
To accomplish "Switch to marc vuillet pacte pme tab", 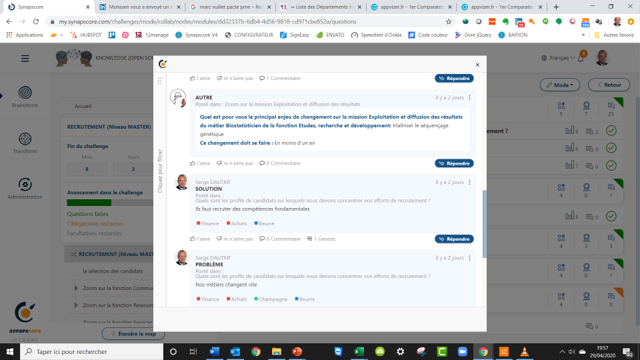I will [x=230, y=7].
